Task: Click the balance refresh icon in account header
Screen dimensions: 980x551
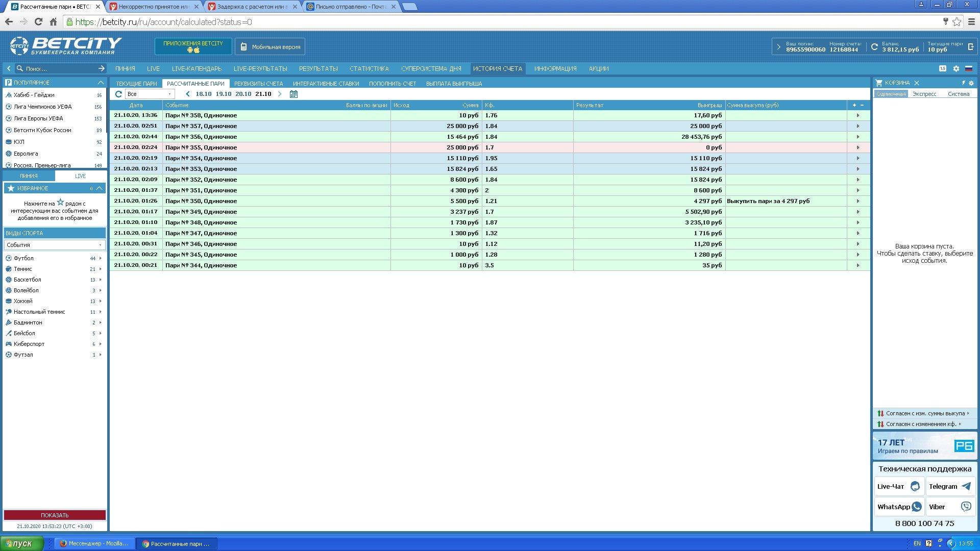Action: (x=874, y=47)
